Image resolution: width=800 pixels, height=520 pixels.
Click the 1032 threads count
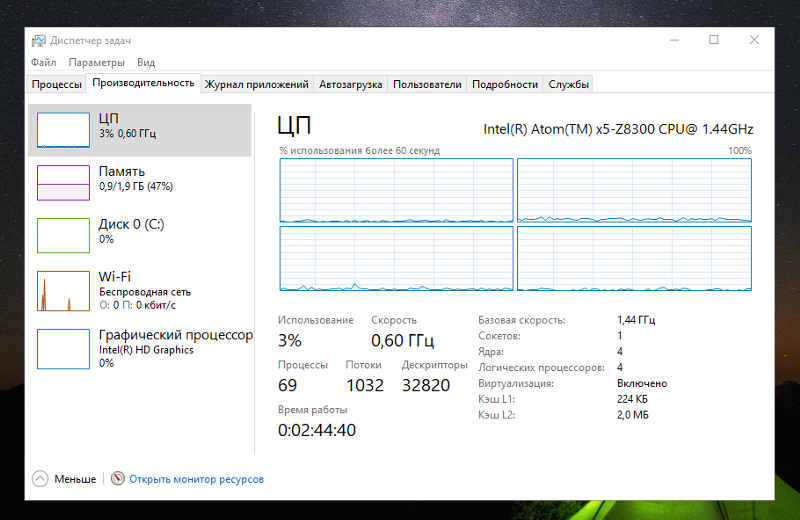[365, 385]
